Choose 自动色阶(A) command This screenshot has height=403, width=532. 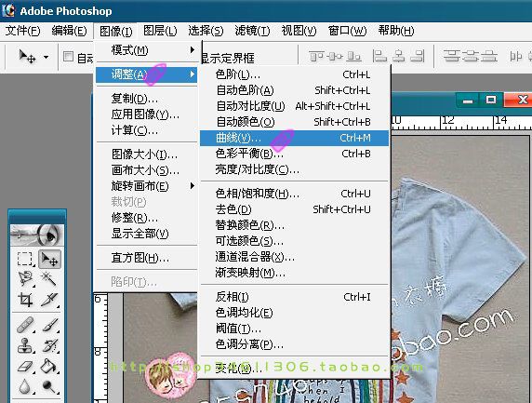pyautogui.click(x=294, y=90)
